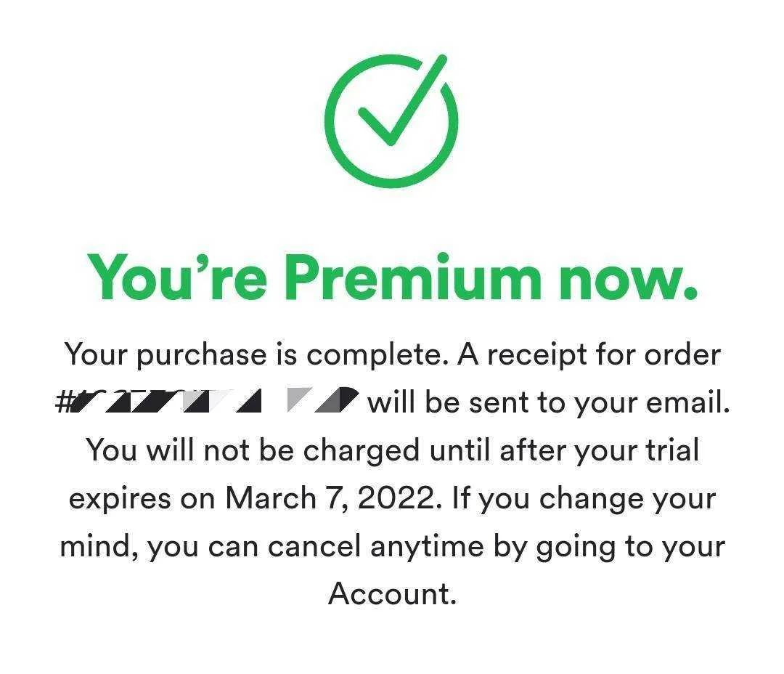Click "You will not be charged" sentence
Viewport: 784px width, 674px height.
coord(253,450)
